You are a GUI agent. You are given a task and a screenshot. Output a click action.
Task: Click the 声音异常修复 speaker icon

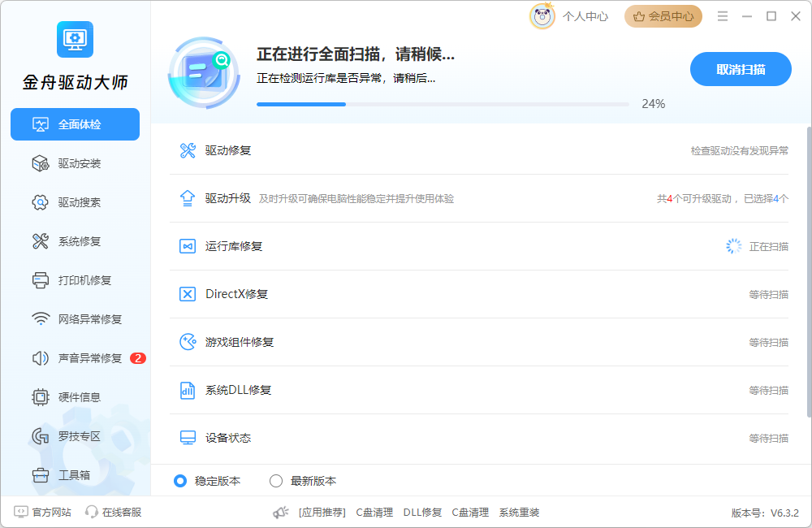point(41,358)
